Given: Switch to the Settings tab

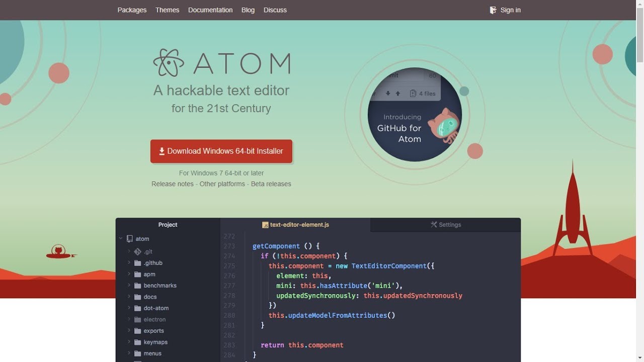Looking at the screenshot, I should (446, 225).
